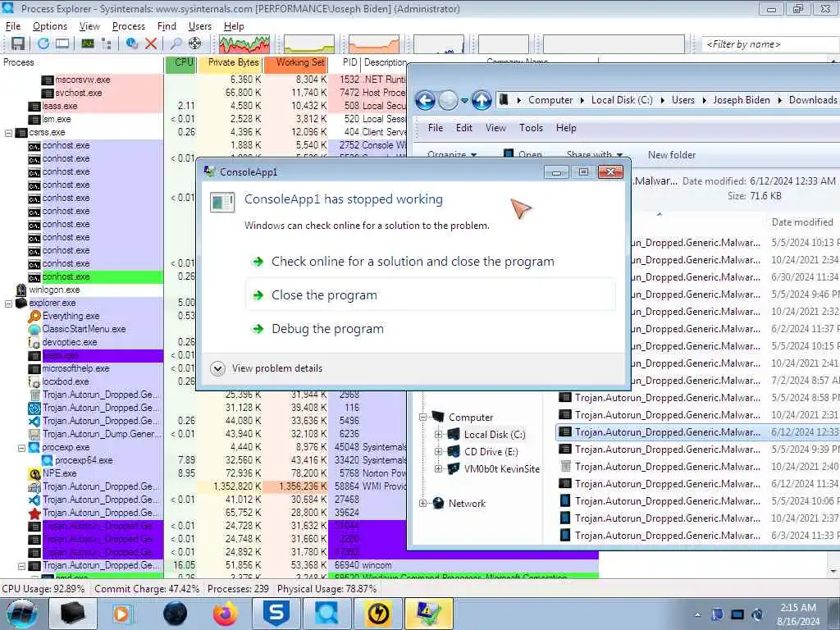Collapse the procexp.exe tree node
This screenshot has width=840, height=630.
tap(22, 447)
